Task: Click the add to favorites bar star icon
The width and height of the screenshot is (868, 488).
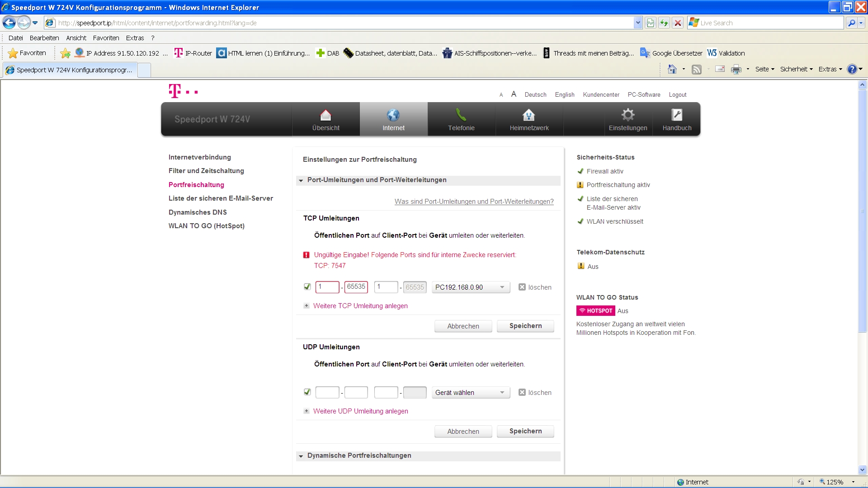Action: 66,53
